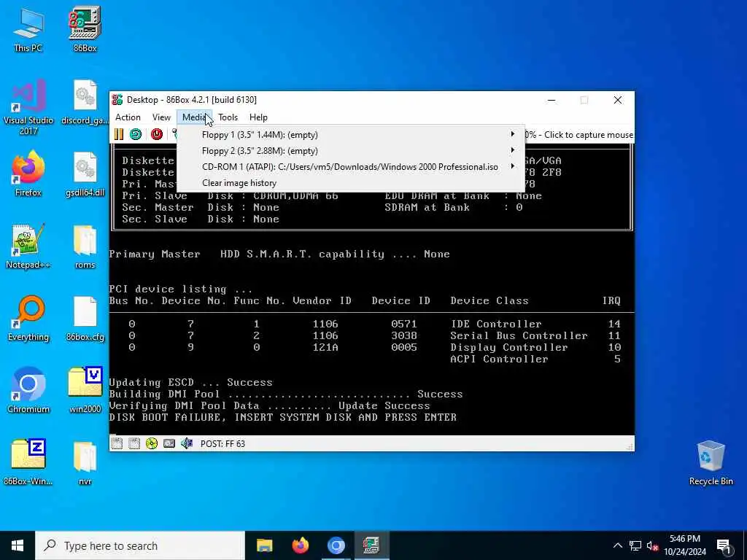Click the second floppy drive status bar icon
The width and height of the screenshot is (747, 560).
[x=134, y=444]
